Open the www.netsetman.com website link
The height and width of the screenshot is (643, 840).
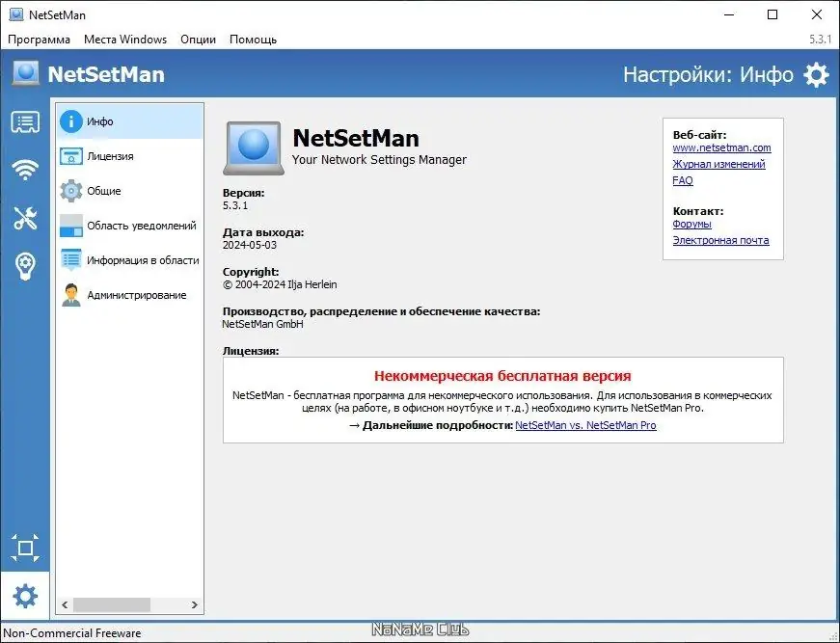click(x=721, y=147)
